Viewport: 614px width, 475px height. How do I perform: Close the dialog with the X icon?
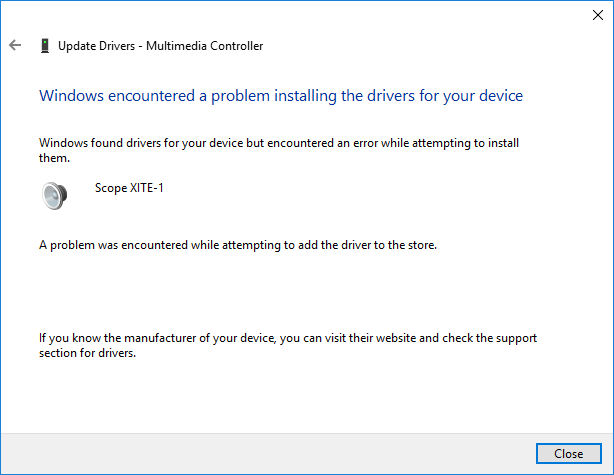click(598, 15)
